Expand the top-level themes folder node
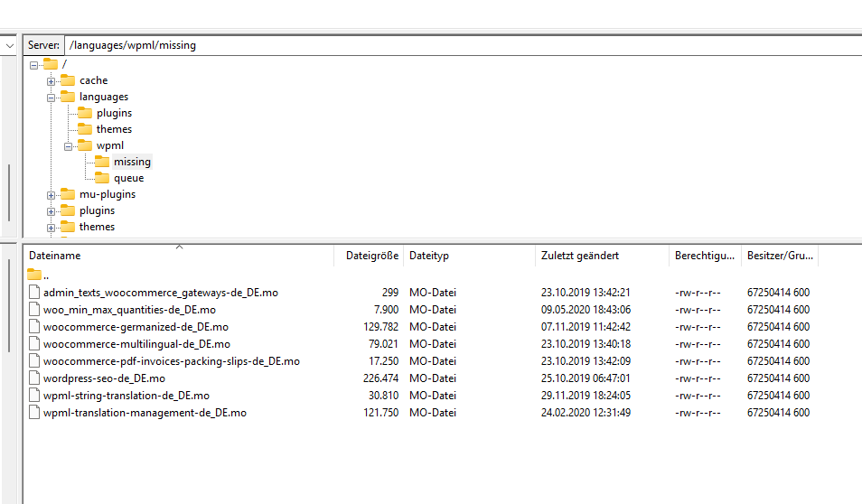The height and width of the screenshot is (504, 862). [51, 228]
